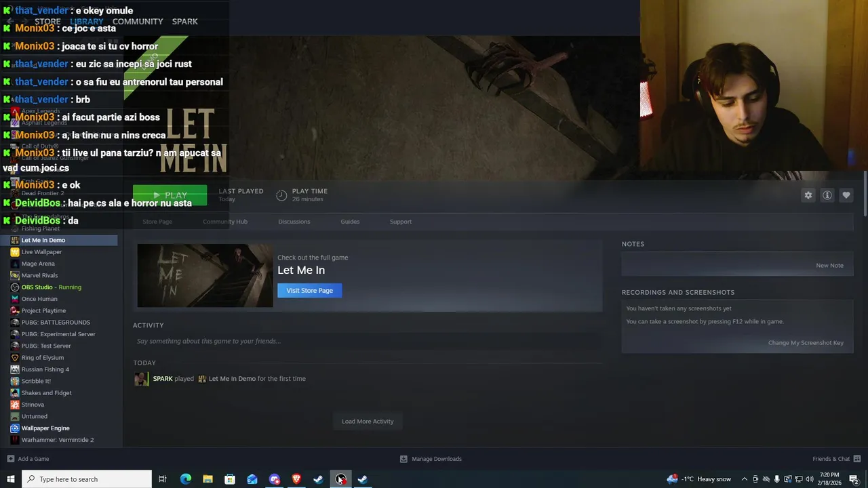
Task: Click the Live Wallpaper app icon
Action: (15, 251)
